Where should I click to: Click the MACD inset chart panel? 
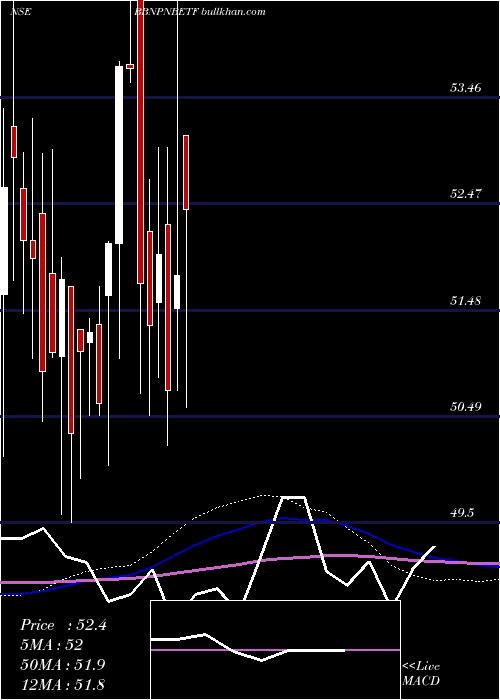coord(275,650)
